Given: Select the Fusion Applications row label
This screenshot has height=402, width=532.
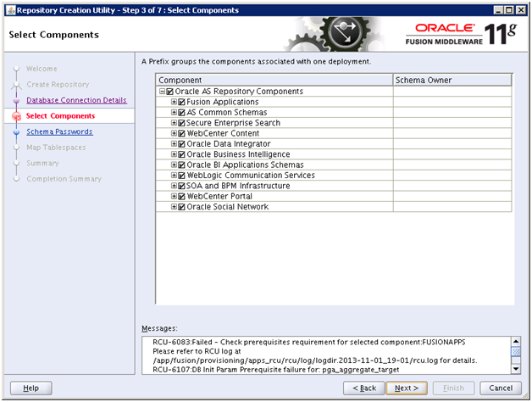Looking at the screenshot, I should tap(223, 102).
